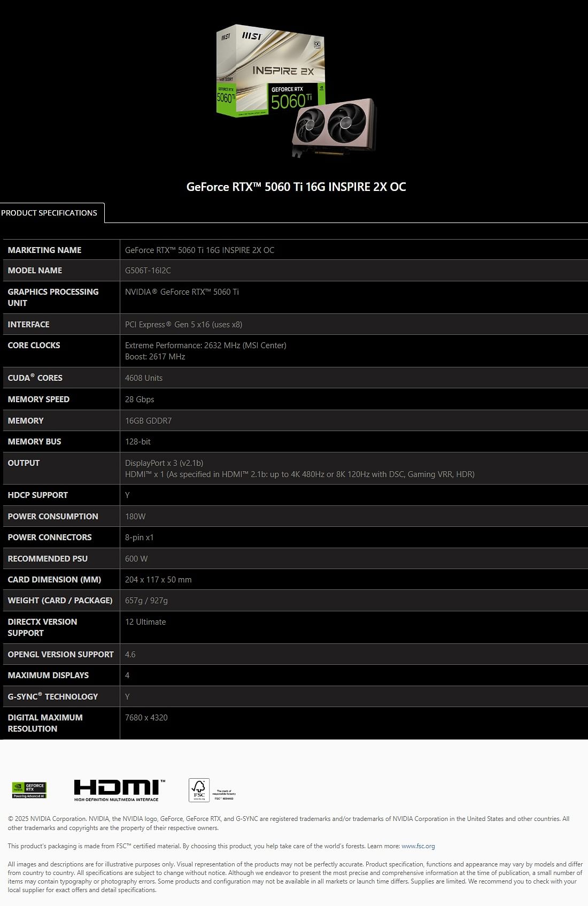Select the '600 W' value

click(136, 559)
